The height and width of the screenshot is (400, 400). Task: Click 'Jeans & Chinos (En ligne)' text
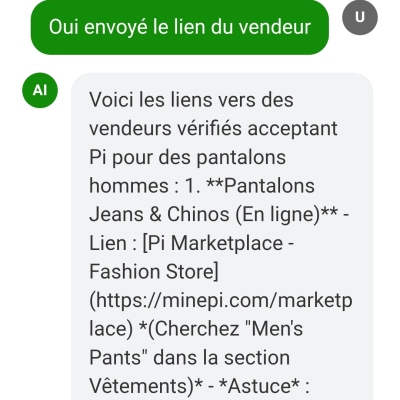pyautogui.click(x=205, y=214)
